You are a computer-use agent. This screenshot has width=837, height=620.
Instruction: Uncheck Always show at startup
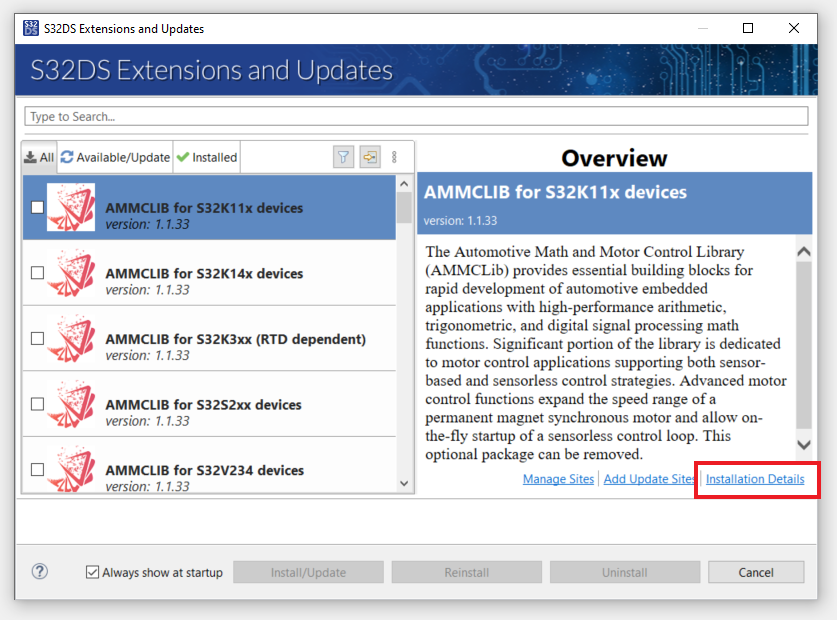click(x=92, y=572)
